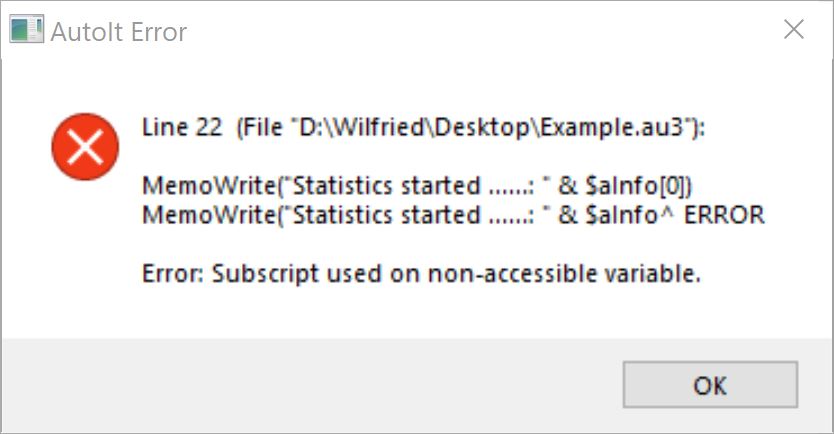Click the AutoIt application icon in title bar
The height and width of the screenshot is (434, 834).
click(26, 30)
